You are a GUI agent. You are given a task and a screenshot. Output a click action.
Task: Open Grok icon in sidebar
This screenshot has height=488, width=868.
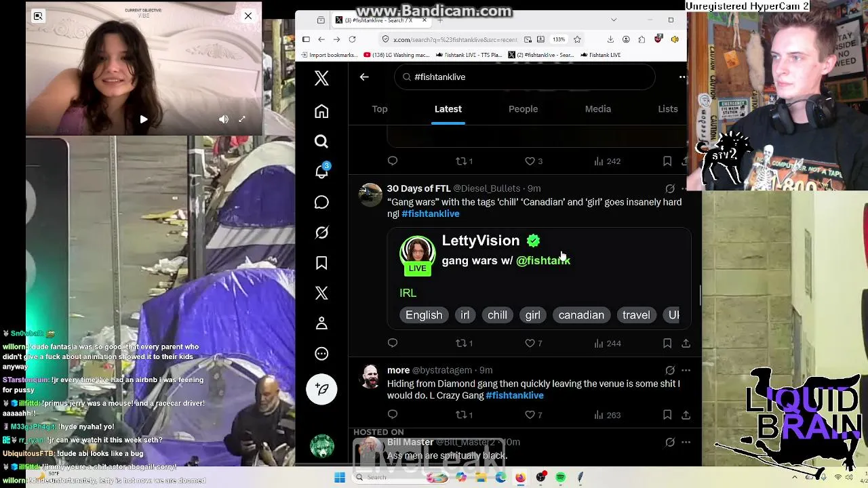pyautogui.click(x=321, y=232)
